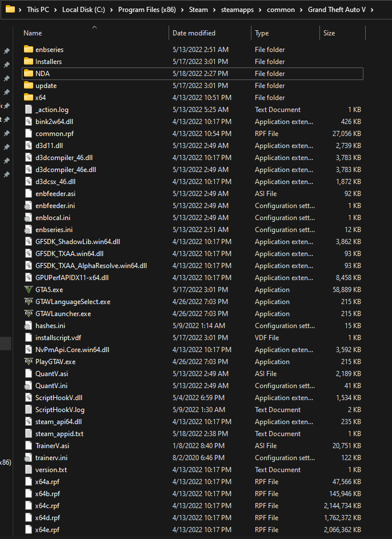Expand chevron after Local Disk (C:)
The image size is (392, 539).
tap(111, 10)
